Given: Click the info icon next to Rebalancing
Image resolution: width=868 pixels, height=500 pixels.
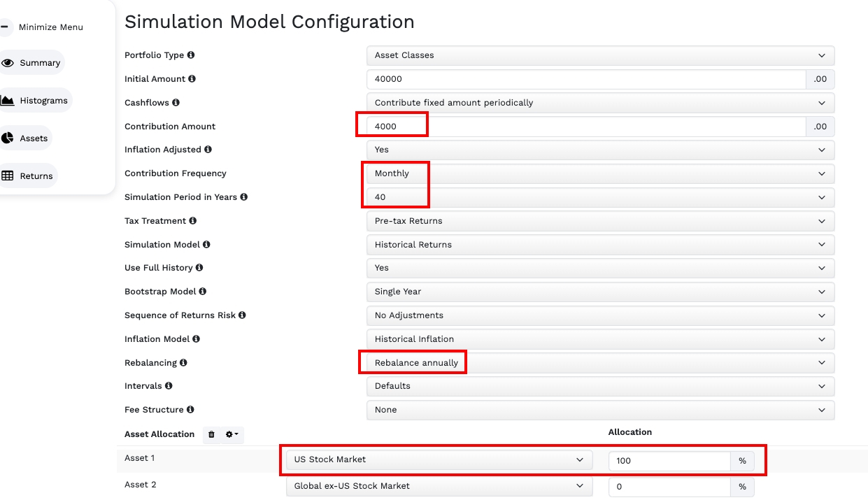Looking at the screenshot, I should pos(183,363).
